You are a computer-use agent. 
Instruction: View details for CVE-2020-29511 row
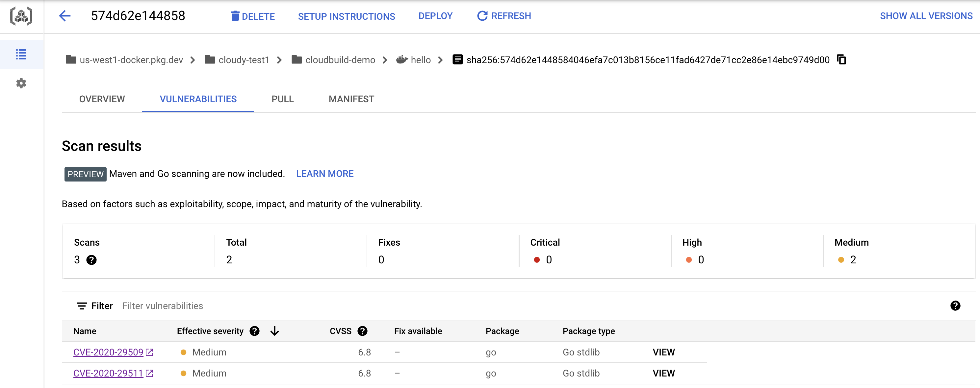click(663, 373)
